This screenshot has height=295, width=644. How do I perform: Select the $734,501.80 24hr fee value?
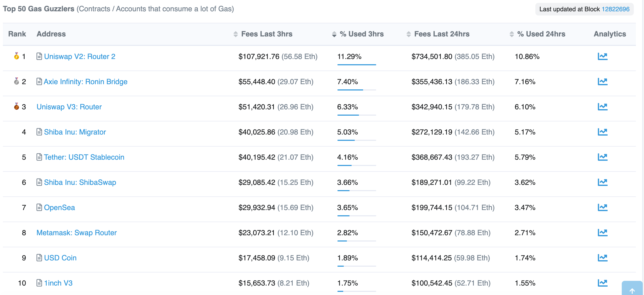pyautogui.click(x=432, y=56)
